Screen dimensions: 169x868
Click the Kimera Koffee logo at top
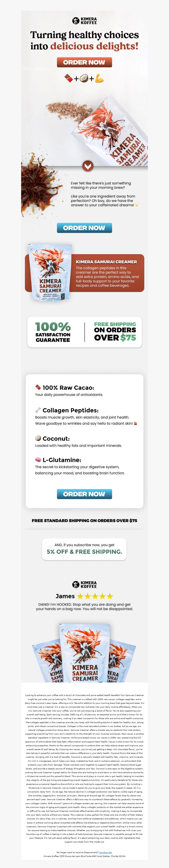coord(84,21)
